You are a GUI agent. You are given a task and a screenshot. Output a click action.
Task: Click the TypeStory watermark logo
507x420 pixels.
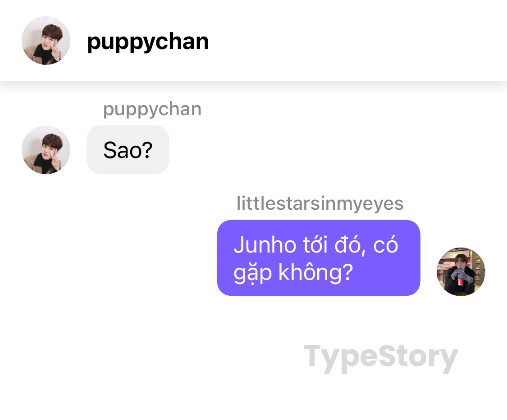click(x=381, y=357)
